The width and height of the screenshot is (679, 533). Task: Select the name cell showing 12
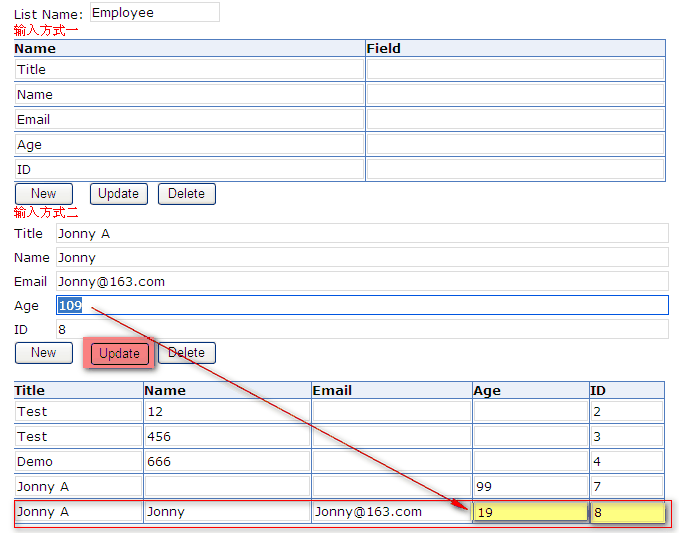coord(227,411)
